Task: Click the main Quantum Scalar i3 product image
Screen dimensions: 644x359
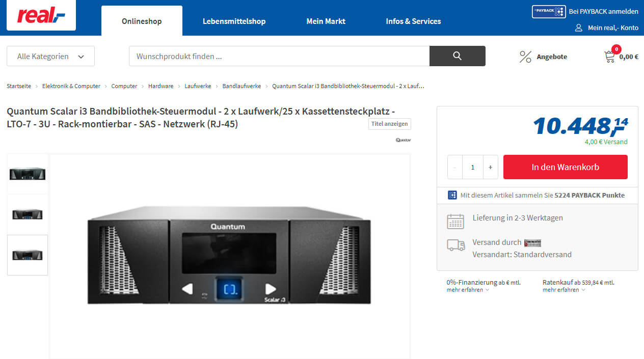Action: (x=229, y=256)
